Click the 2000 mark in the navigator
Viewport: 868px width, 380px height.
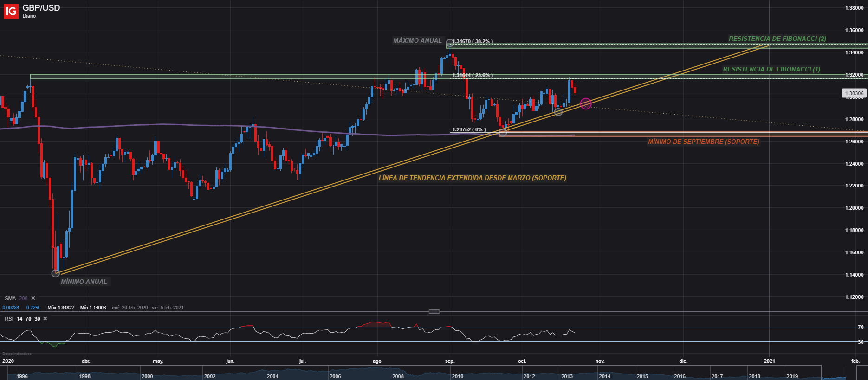(147, 376)
